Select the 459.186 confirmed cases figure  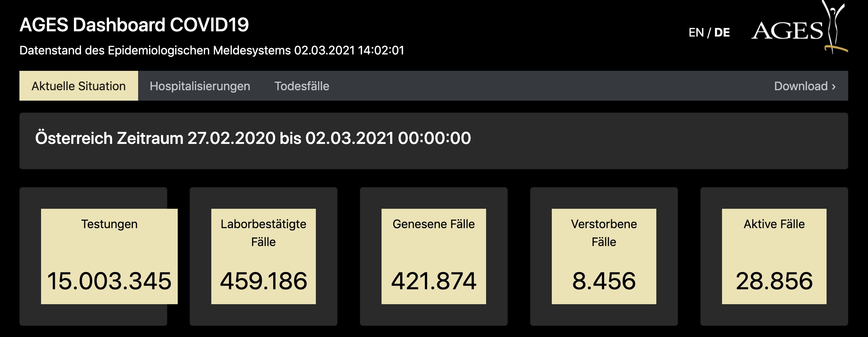coord(263,281)
